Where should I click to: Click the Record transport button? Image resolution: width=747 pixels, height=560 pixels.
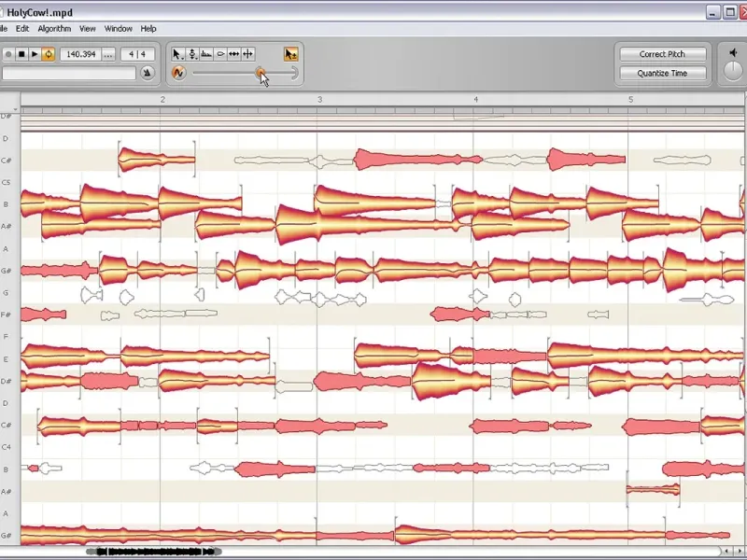click(x=8, y=54)
